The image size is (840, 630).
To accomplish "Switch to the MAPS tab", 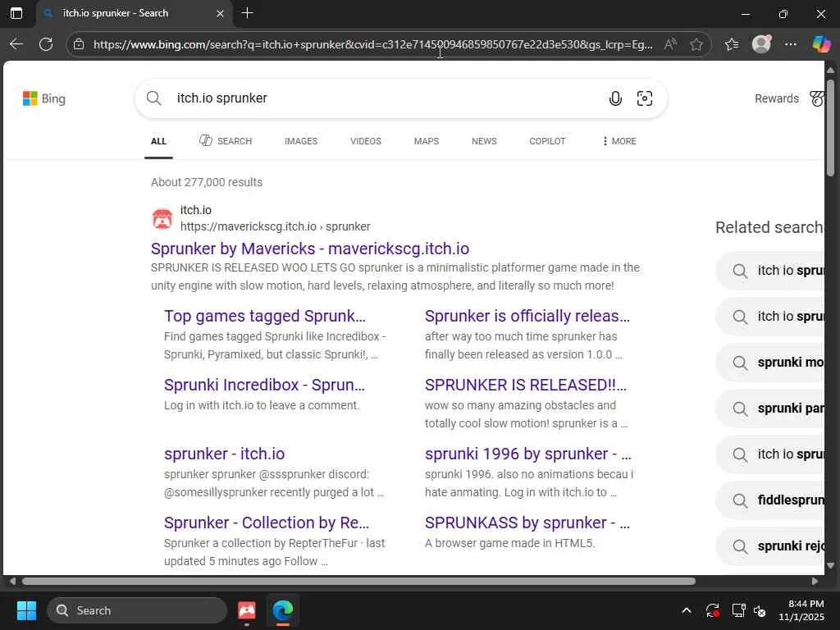I will click(427, 141).
